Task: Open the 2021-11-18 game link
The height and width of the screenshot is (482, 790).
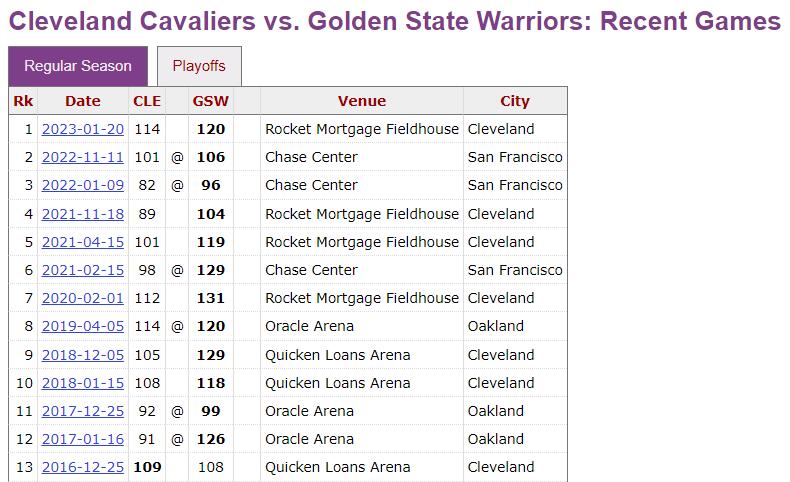Action: click(x=83, y=214)
